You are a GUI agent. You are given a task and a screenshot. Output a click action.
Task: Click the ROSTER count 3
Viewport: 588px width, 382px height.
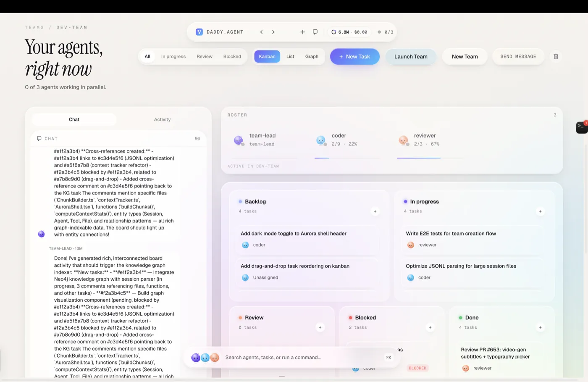pos(555,115)
